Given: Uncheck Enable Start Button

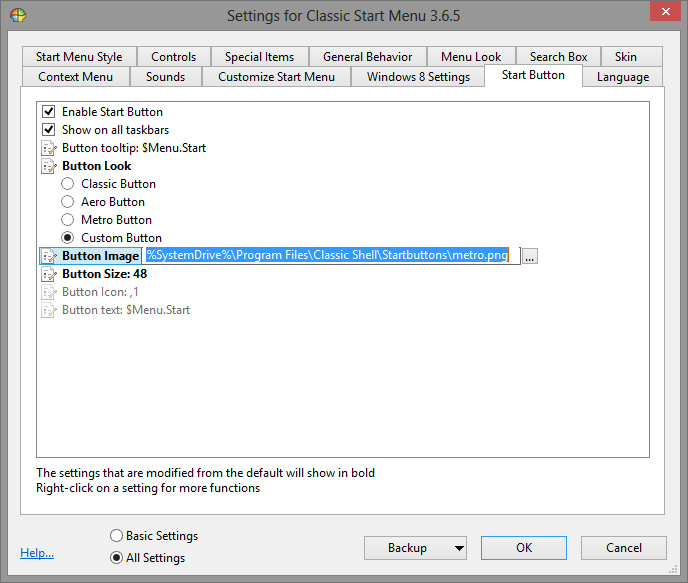Looking at the screenshot, I should tap(48, 112).
